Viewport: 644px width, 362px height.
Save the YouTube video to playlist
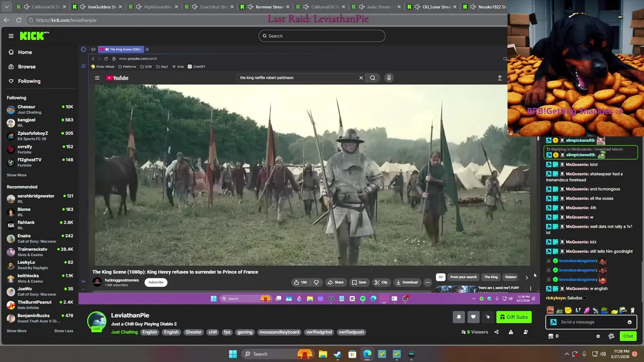click(x=359, y=282)
